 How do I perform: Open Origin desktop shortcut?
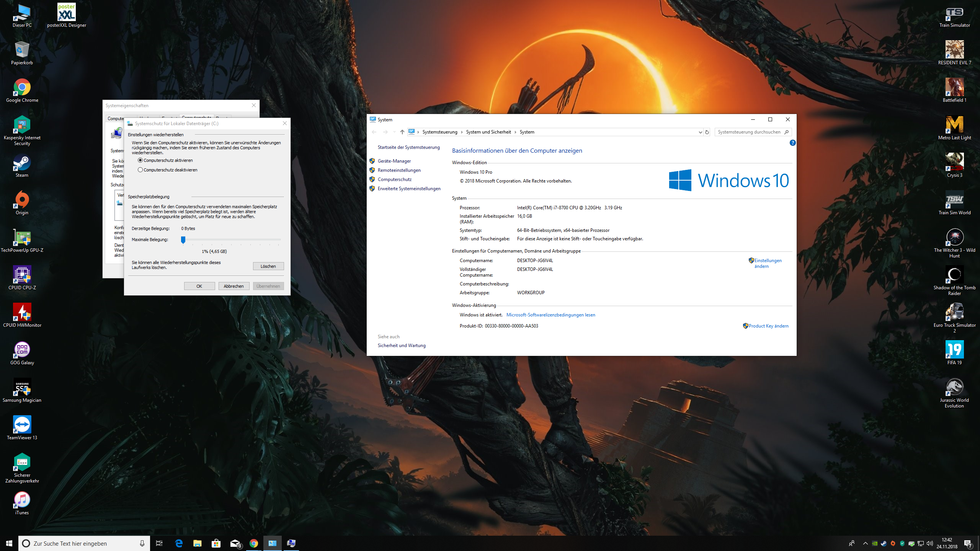coord(22,203)
